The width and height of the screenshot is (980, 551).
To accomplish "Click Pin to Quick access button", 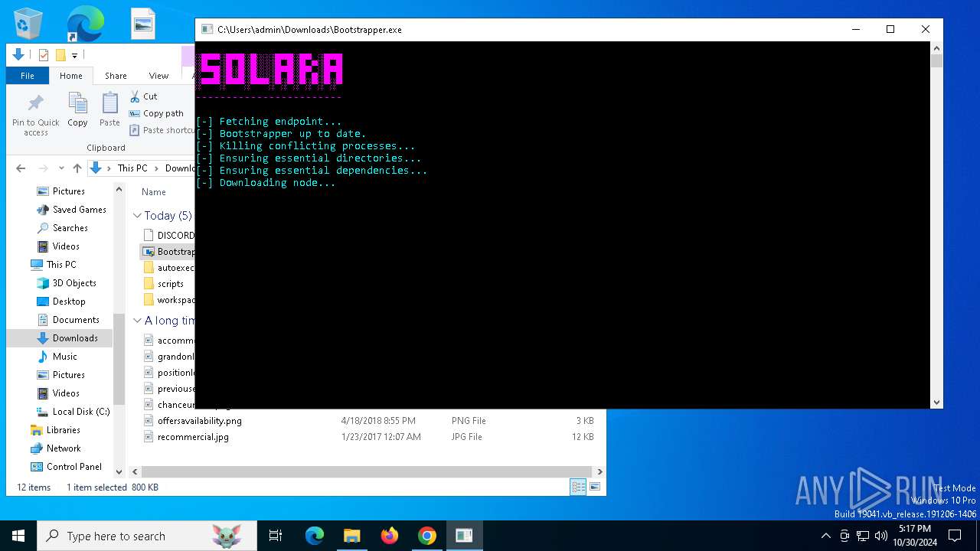I will pyautogui.click(x=36, y=115).
